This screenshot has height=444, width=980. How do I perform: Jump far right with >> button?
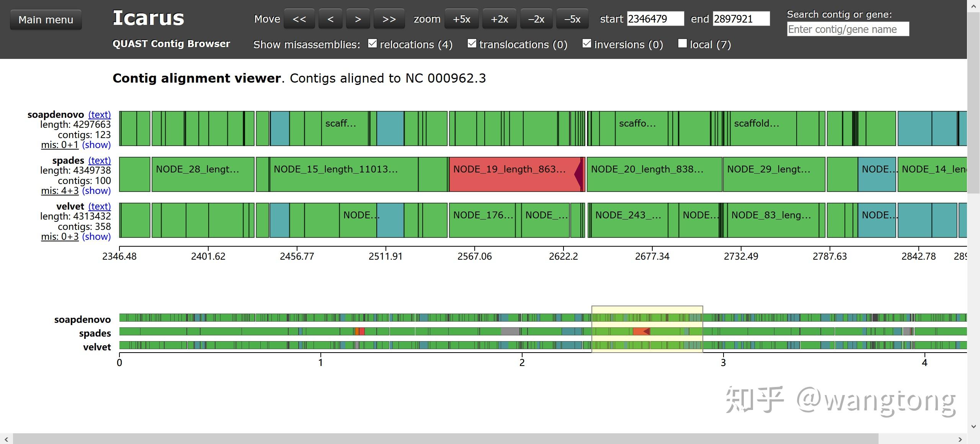pos(389,19)
